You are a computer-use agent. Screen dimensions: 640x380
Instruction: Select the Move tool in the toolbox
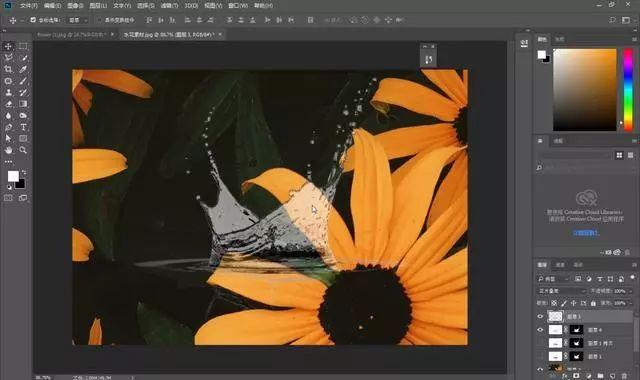click(8, 46)
